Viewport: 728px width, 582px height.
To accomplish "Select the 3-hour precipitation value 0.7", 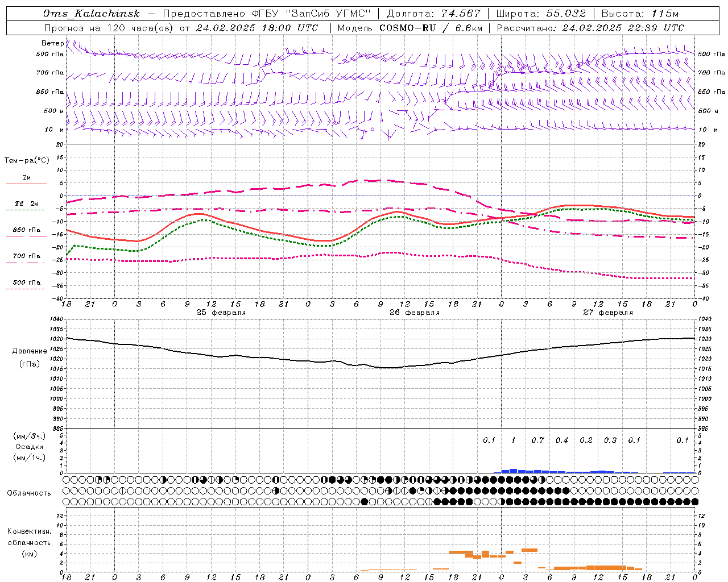I will [x=537, y=440].
